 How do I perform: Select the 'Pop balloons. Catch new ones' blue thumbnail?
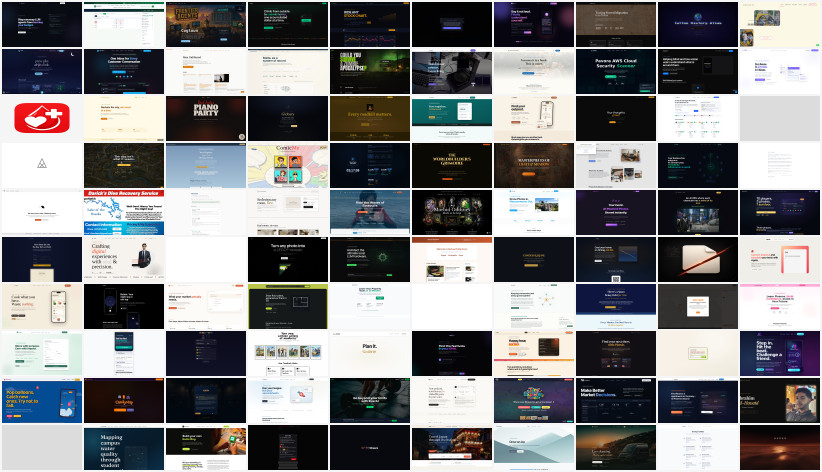tap(42, 401)
